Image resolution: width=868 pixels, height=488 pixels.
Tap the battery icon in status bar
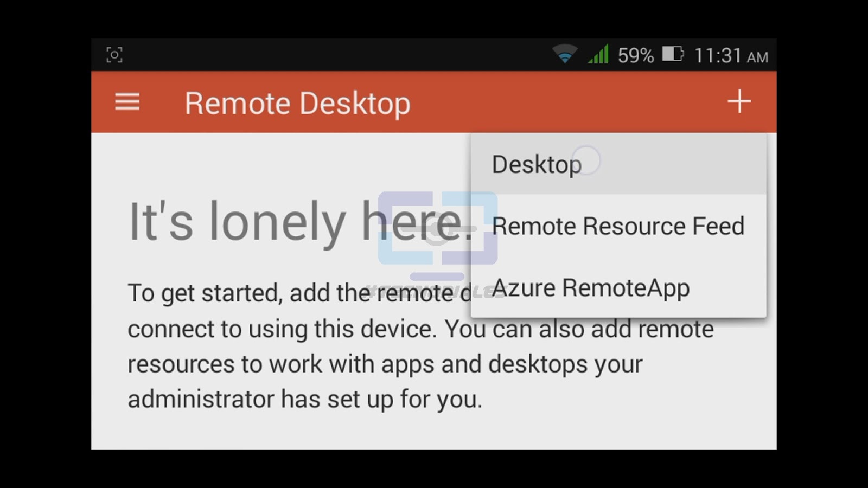pos(673,54)
